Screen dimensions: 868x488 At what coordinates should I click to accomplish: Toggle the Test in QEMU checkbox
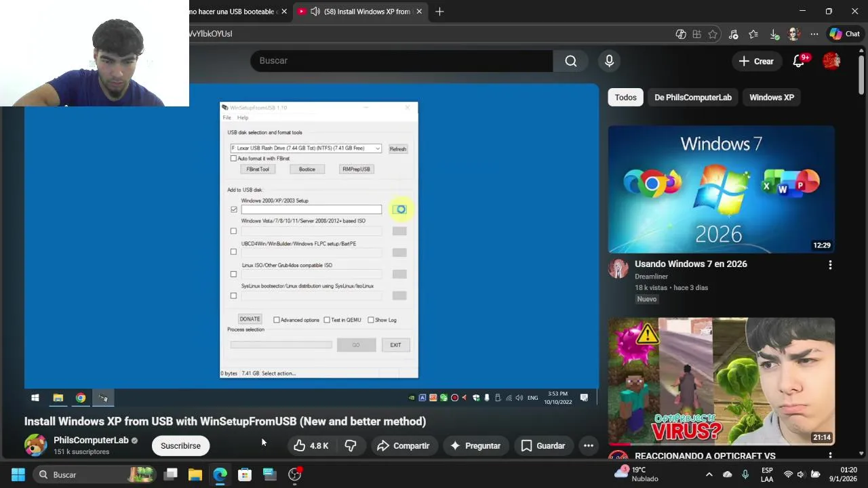pyautogui.click(x=327, y=320)
